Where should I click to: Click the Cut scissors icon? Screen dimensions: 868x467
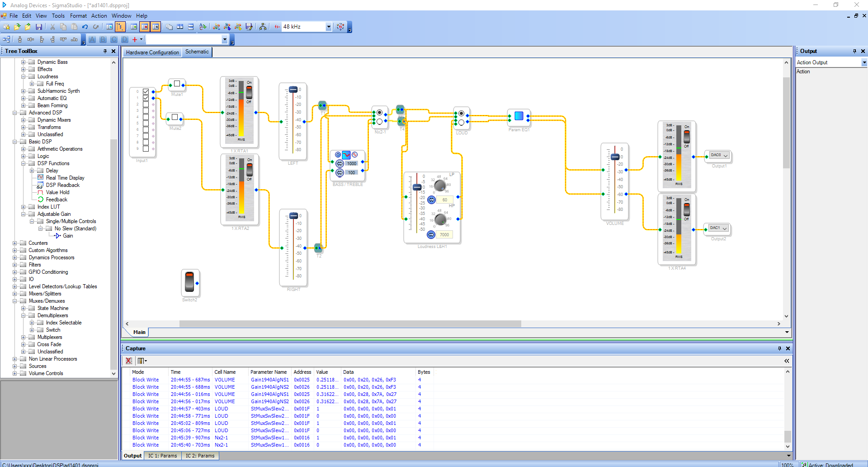52,27
